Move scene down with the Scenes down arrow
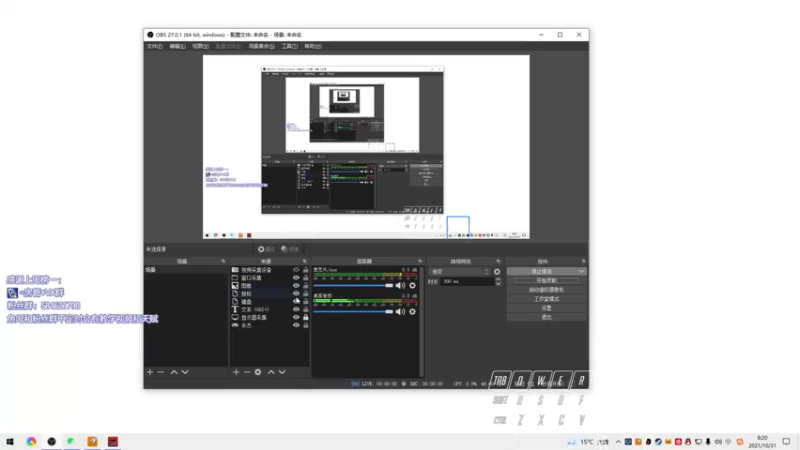The width and height of the screenshot is (800, 450). 185,372
